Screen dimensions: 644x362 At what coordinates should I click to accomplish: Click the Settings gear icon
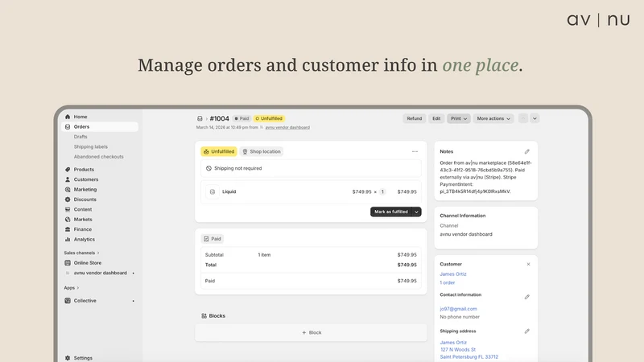(x=68, y=358)
